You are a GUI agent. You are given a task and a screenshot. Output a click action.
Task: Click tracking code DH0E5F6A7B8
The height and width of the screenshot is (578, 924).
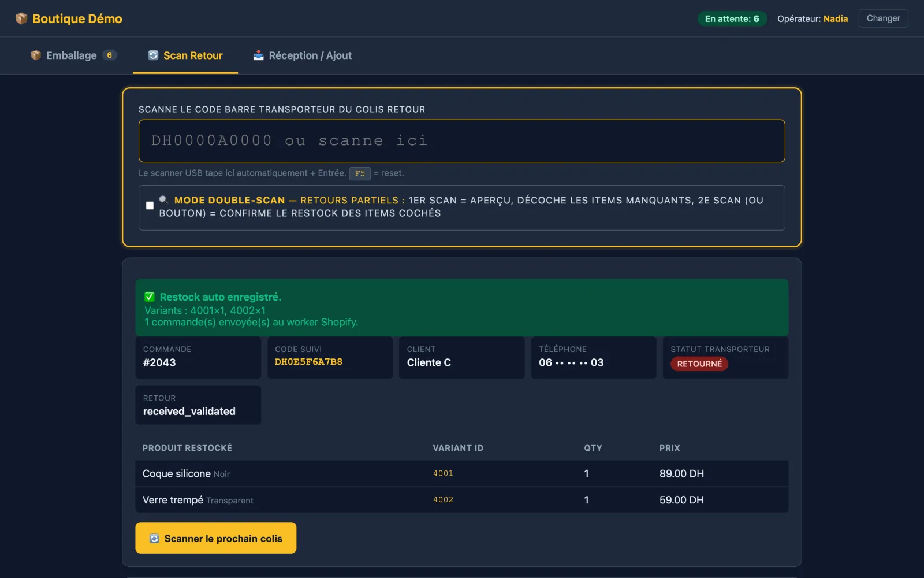pyautogui.click(x=308, y=362)
